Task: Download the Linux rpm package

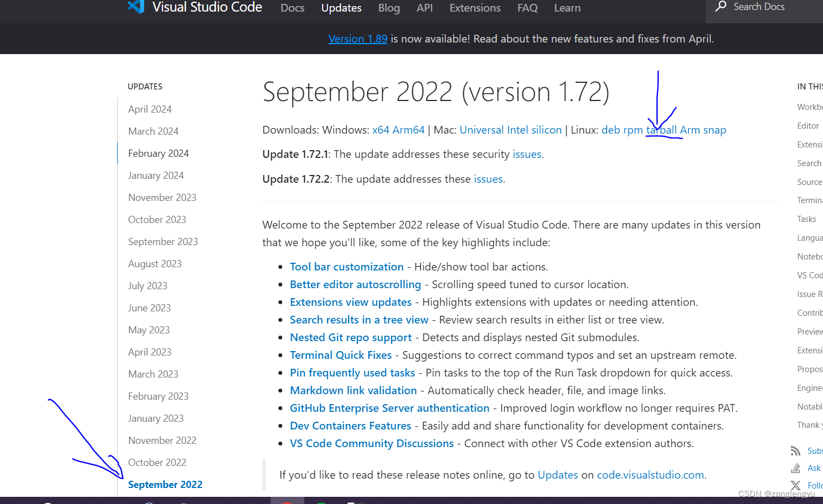Action: 633,130
